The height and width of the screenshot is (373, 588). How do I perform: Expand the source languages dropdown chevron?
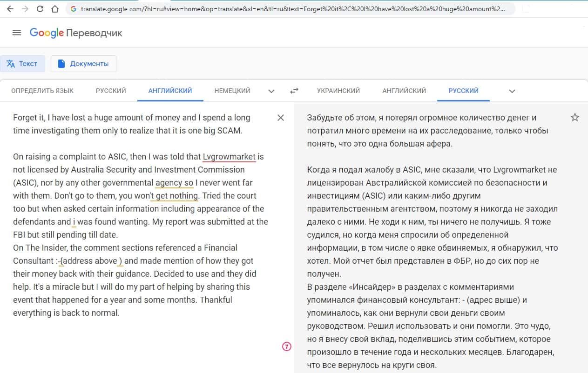point(271,91)
